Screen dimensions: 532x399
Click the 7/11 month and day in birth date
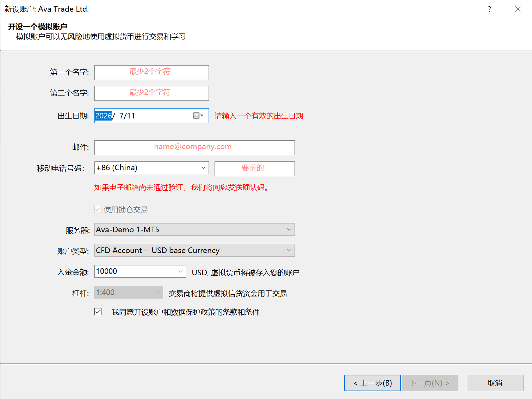(127, 116)
